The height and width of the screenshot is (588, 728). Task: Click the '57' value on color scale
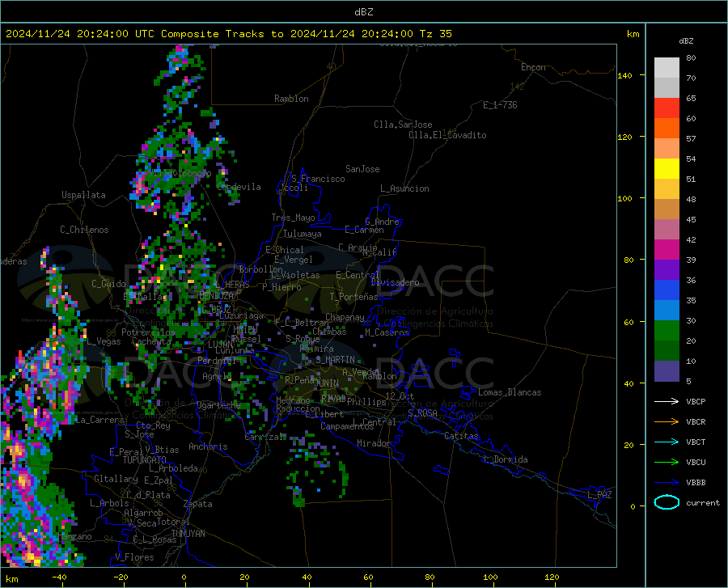(691, 139)
